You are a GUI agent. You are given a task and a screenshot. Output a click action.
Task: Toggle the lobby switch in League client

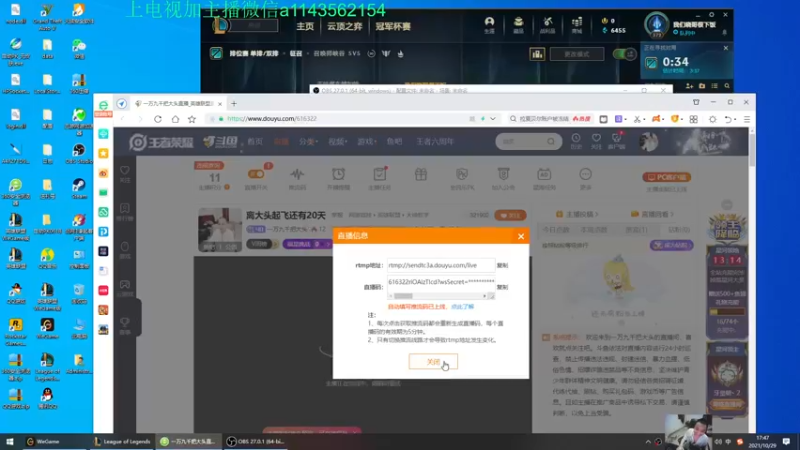click(624, 54)
